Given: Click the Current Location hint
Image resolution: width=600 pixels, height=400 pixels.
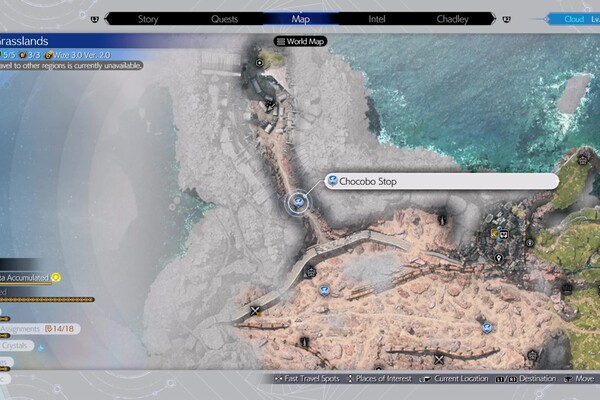Looking at the screenshot, I should click(454, 379).
